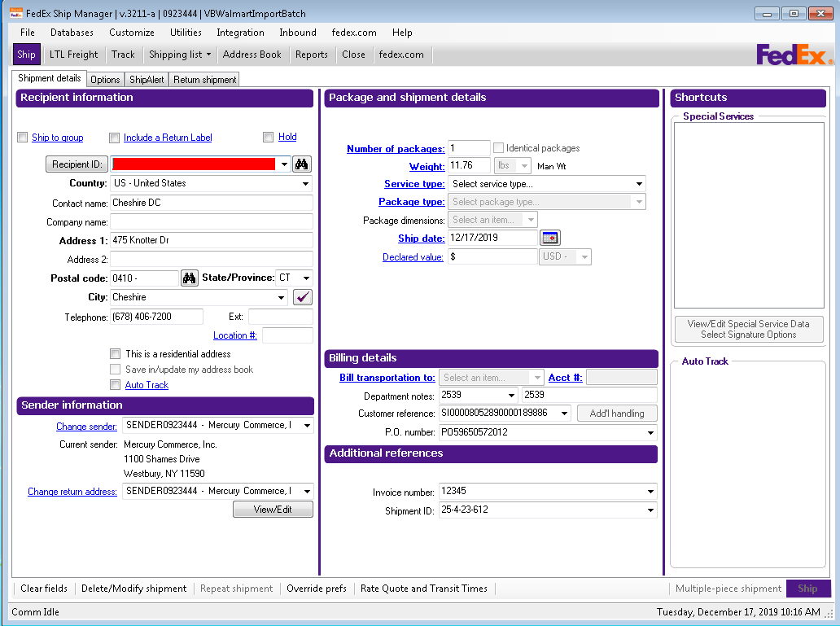Viewport: 840px width, 626px height.
Task: Open the File menu
Action: pos(28,33)
